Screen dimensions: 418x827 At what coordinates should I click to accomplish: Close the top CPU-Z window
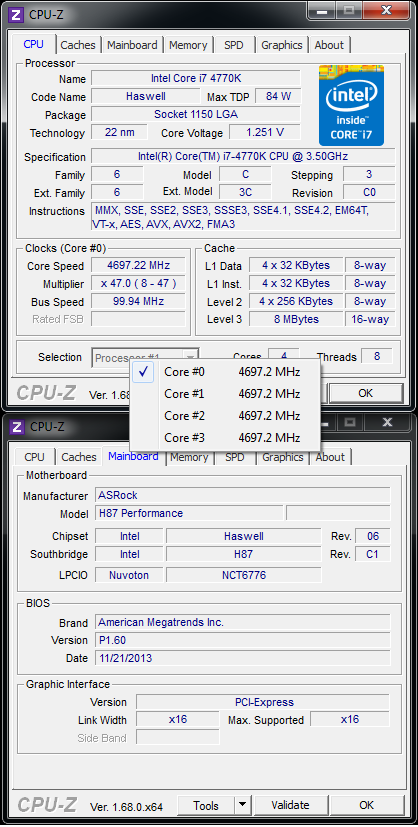tap(386, 11)
